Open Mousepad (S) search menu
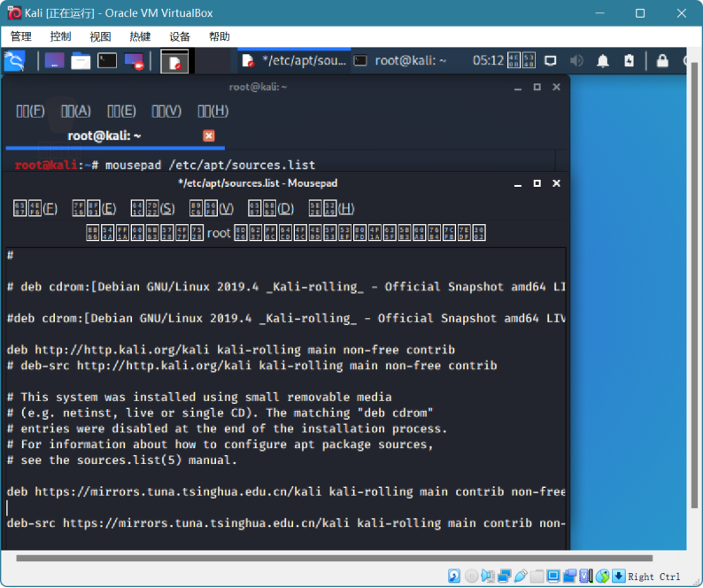The height and width of the screenshot is (588, 703). coord(152,209)
